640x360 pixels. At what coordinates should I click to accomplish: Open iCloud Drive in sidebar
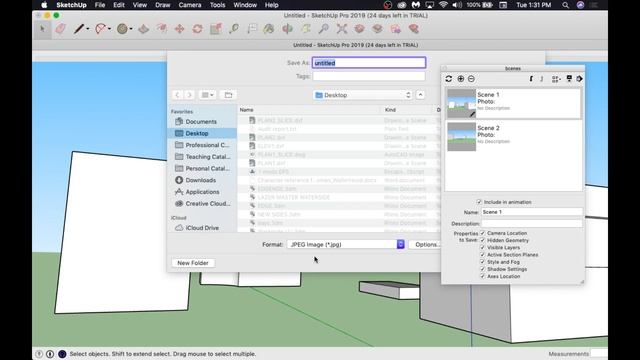(x=202, y=228)
